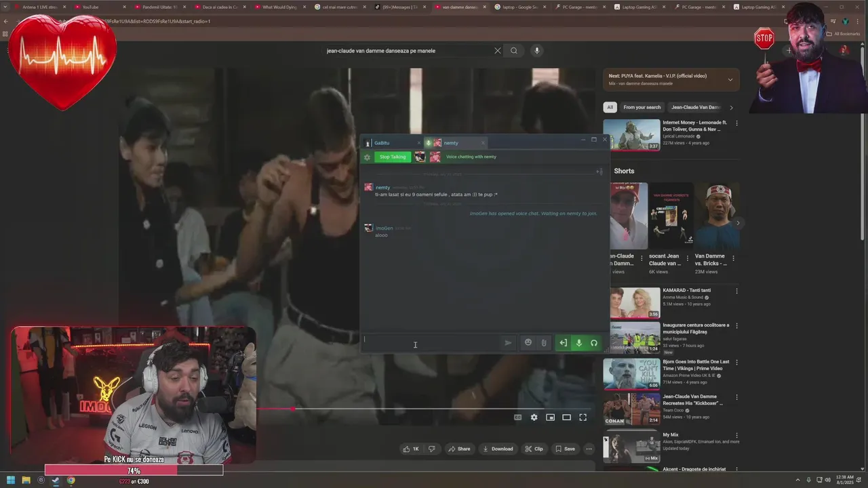868x488 pixels.
Task: Open the Van Damme vs. Bricks short
Action: click(716, 217)
